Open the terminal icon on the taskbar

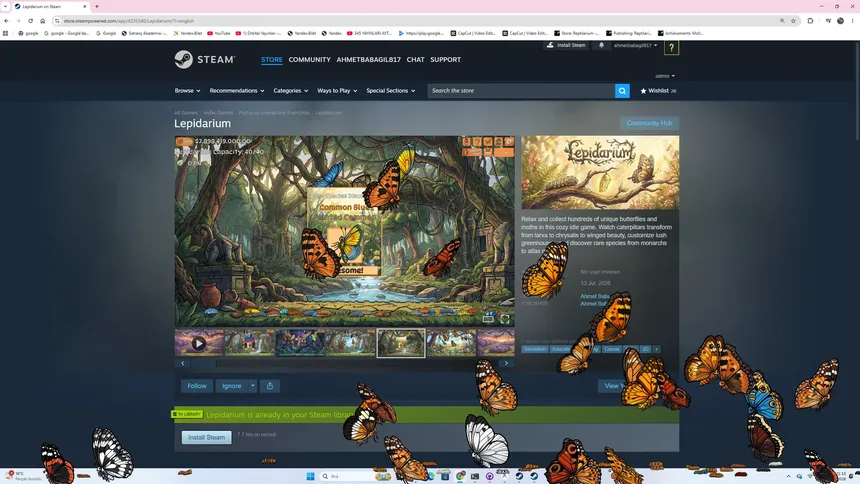(474, 476)
